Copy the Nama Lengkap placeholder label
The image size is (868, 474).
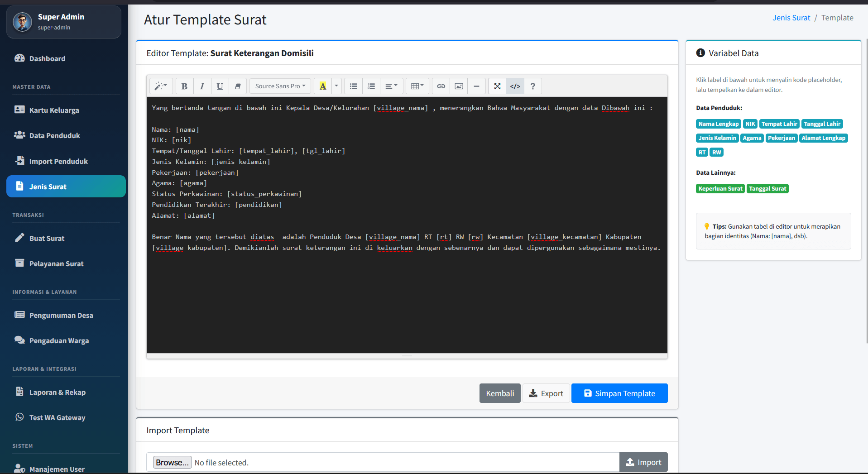(718, 124)
